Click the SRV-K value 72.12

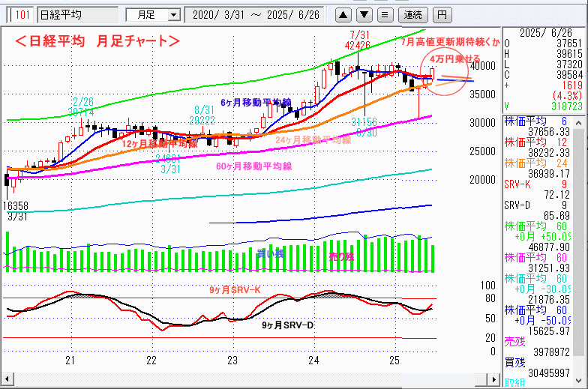[x=556, y=195]
